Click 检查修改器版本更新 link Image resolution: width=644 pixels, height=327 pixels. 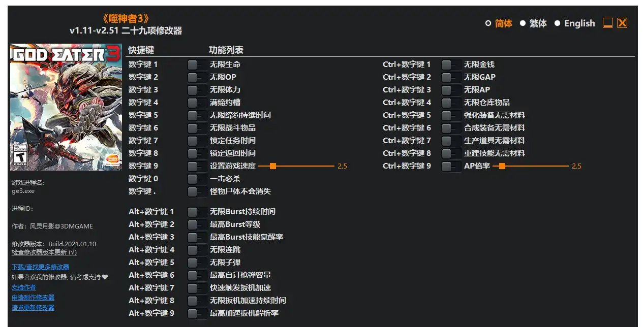[44, 252]
